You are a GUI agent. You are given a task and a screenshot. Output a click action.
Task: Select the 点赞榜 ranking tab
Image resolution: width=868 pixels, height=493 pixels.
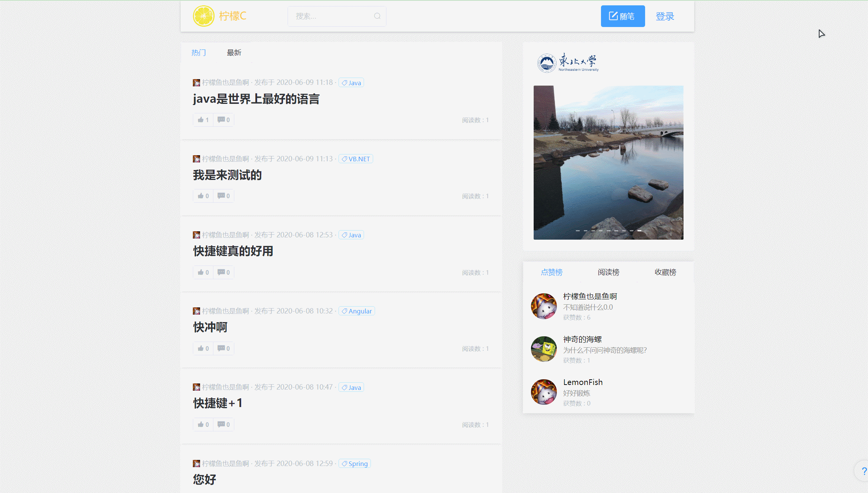pos(552,272)
